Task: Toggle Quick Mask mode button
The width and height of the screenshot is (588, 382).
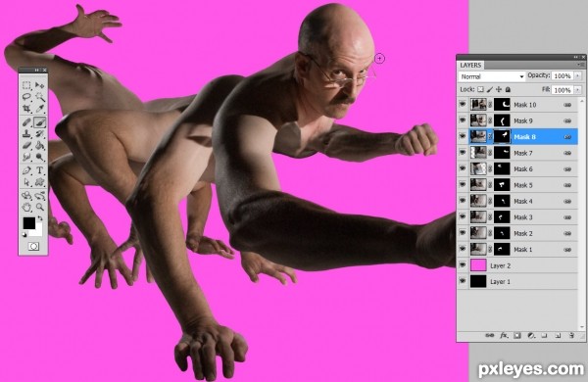Action: [33, 246]
